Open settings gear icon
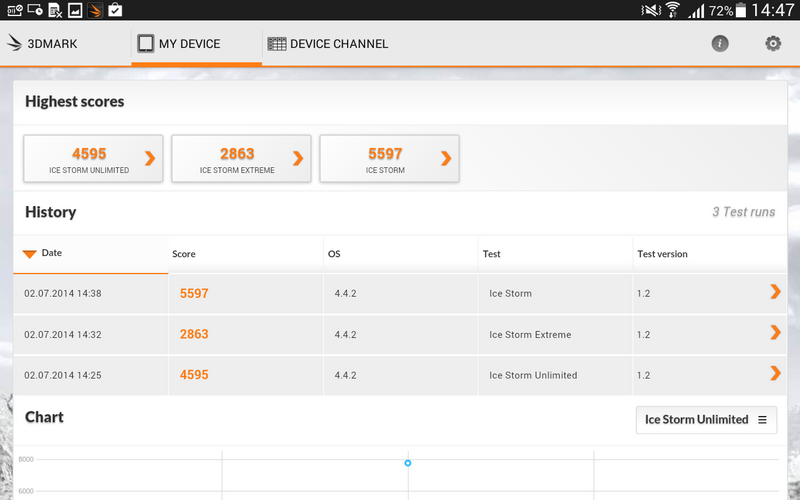The width and height of the screenshot is (800, 500). coord(773,44)
